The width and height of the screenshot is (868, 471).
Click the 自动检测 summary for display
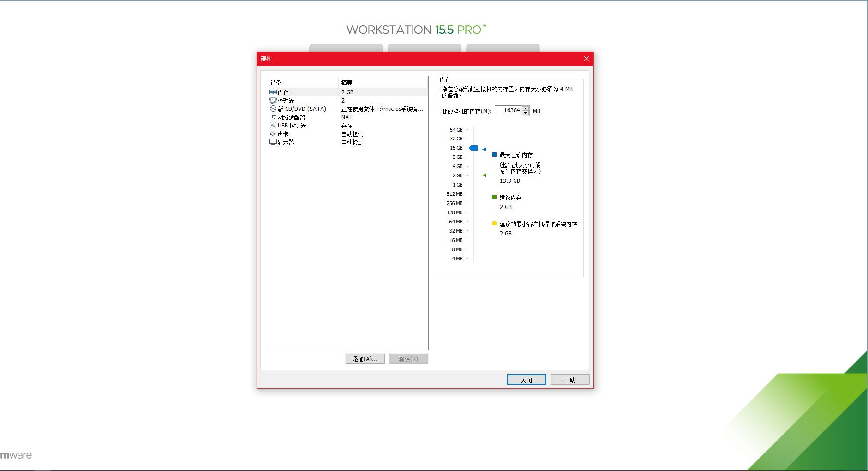(x=352, y=142)
